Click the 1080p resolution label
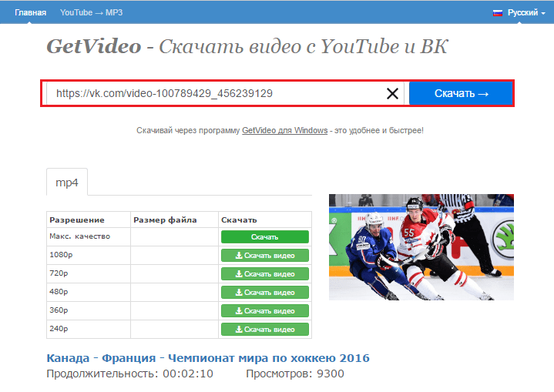This screenshot has width=554, height=392. click(61, 255)
